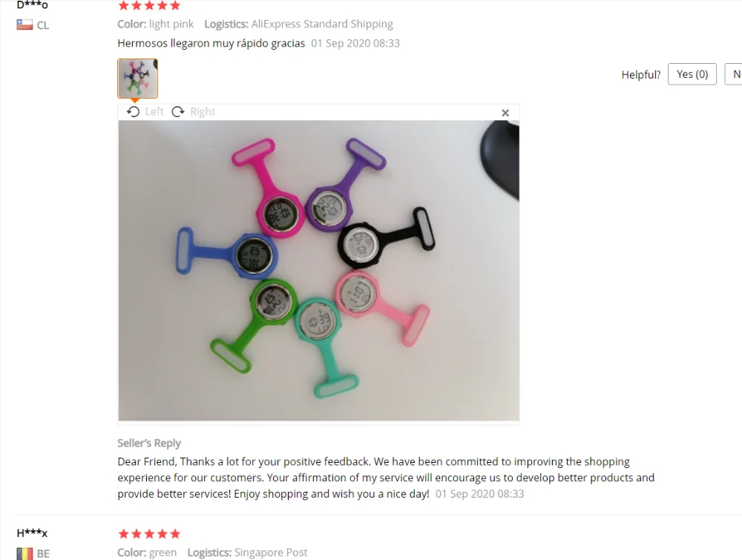742x560 pixels.
Task: Click D***o's five-star rating
Action: click(x=149, y=5)
